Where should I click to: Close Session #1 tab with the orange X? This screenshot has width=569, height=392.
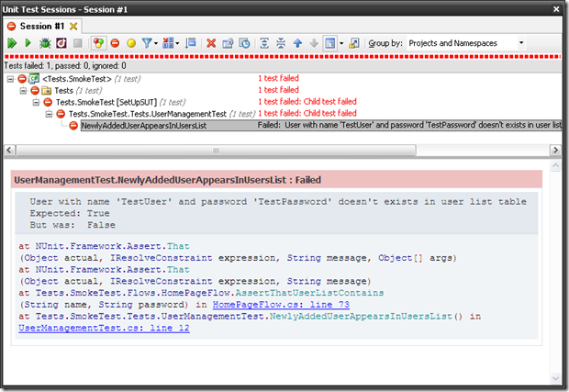click(73, 26)
